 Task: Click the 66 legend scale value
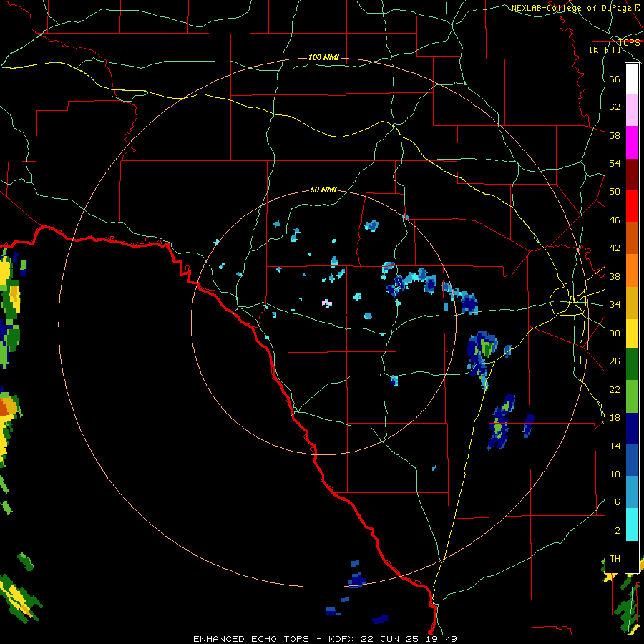pyautogui.click(x=615, y=79)
